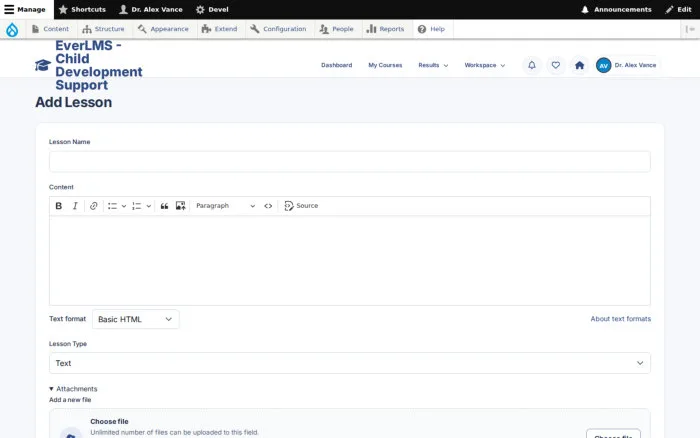The image size is (700, 438).
Task: Open the Structure admin menu
Action: [x=103, y=29]
